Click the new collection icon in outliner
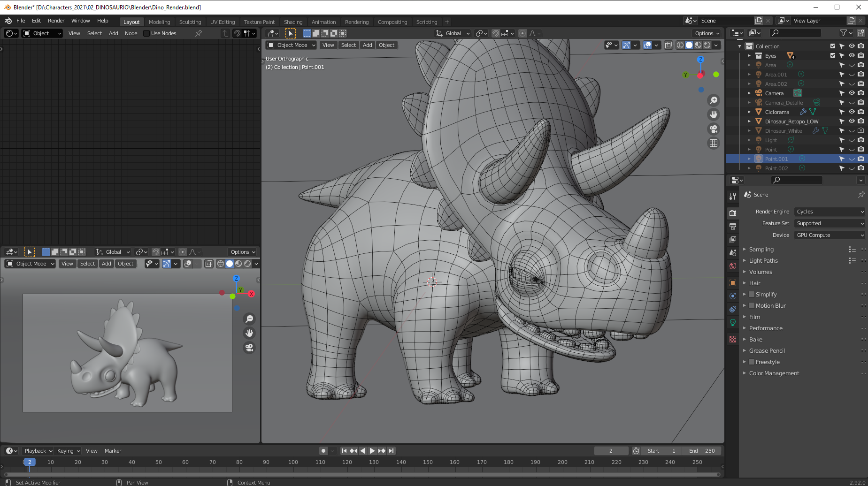 [x=861, y=33]
